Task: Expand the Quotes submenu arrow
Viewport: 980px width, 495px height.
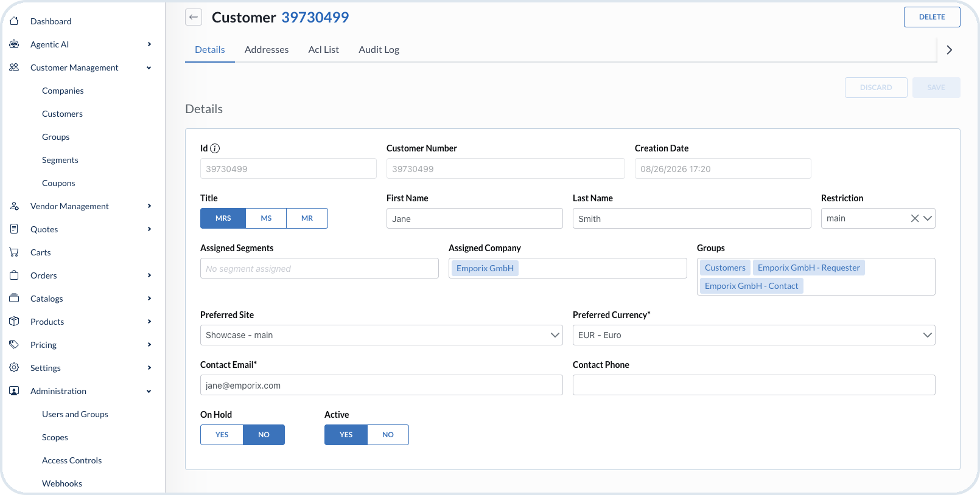Action: click(149, 229)
